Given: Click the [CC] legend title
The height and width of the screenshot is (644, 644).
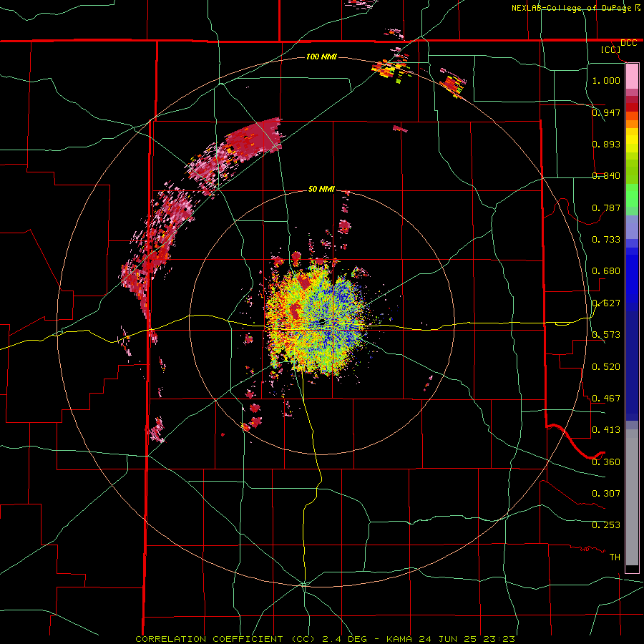Looking at the screenshot, I should point(611,49).
